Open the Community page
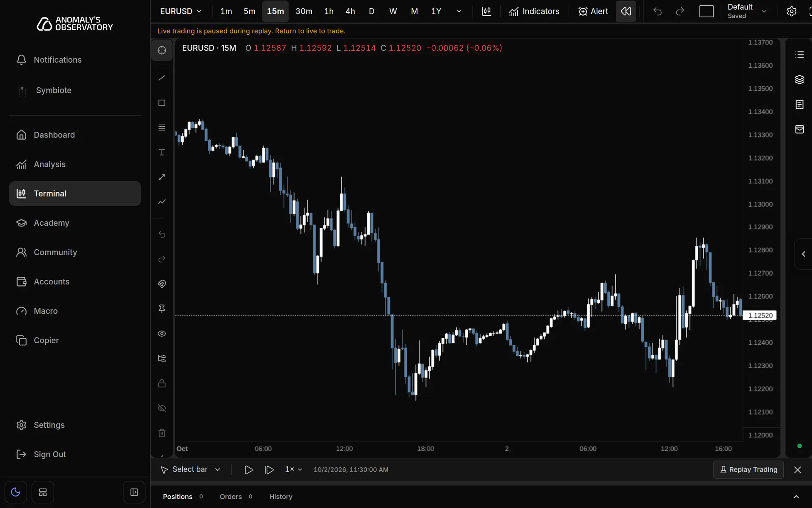The width and height of the screenshot is (812, 508). click(x=75, y=252)
